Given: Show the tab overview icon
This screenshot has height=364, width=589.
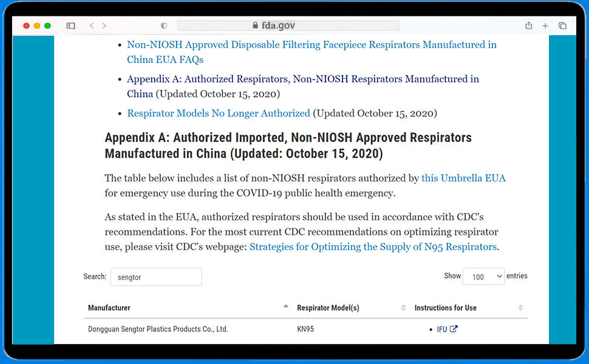Looking at the screenshot, I should pos(562,26).
